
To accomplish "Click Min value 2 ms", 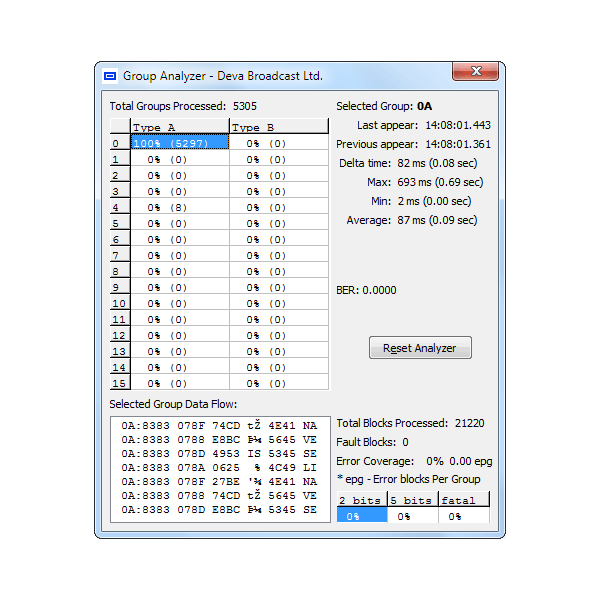I will pos(434,201).
